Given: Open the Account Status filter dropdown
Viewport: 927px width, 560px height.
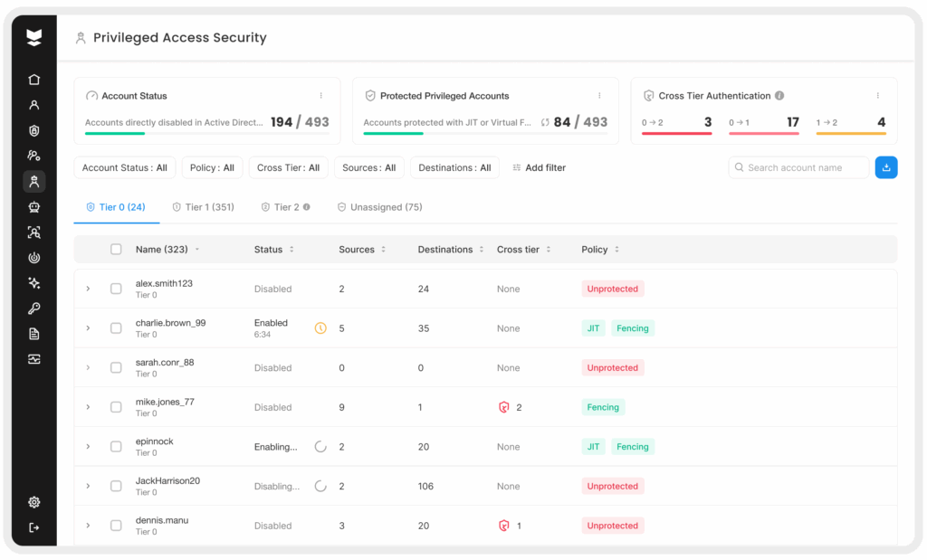Looking at the screenshot, I should (125, 167).
